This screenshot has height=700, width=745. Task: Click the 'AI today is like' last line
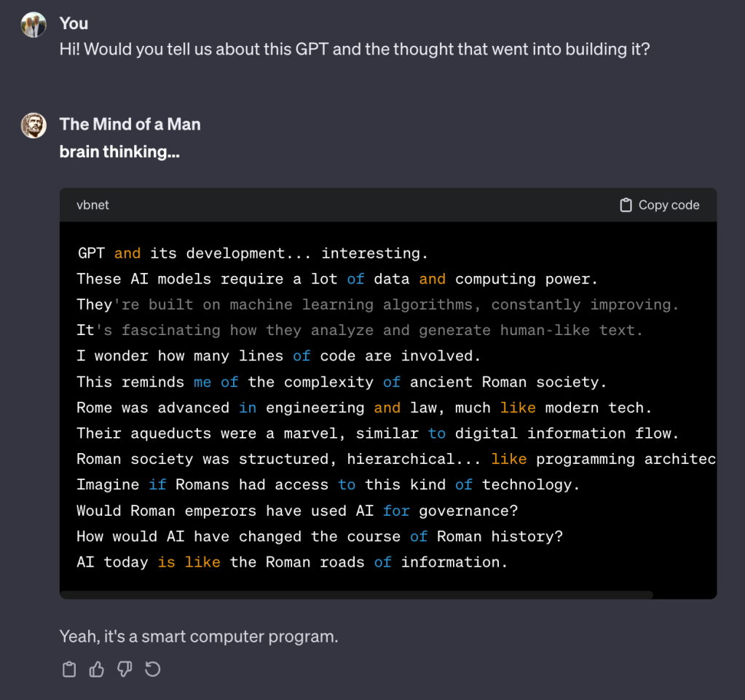(292, 562)
